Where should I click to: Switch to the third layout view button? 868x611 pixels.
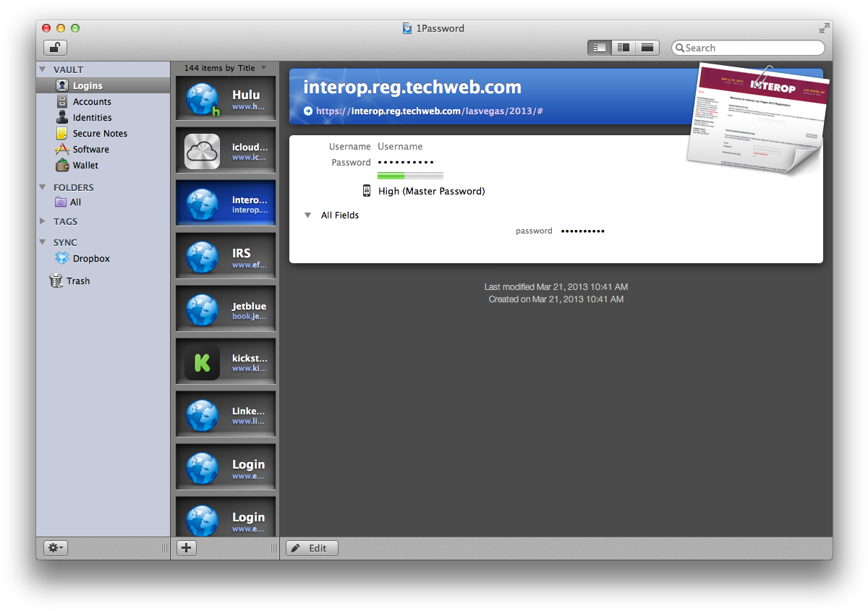(647, 48)
